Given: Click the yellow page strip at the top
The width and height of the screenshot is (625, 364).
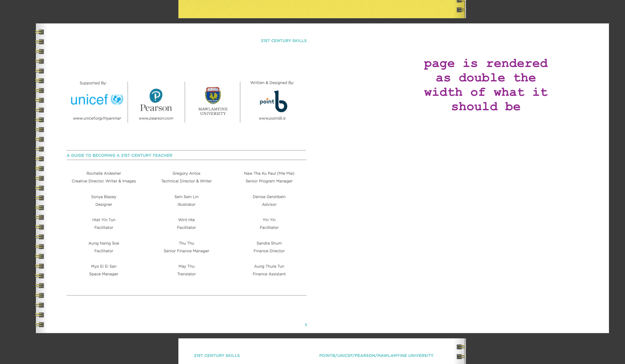Looking at the screenshot, I should tap(321, 9).
